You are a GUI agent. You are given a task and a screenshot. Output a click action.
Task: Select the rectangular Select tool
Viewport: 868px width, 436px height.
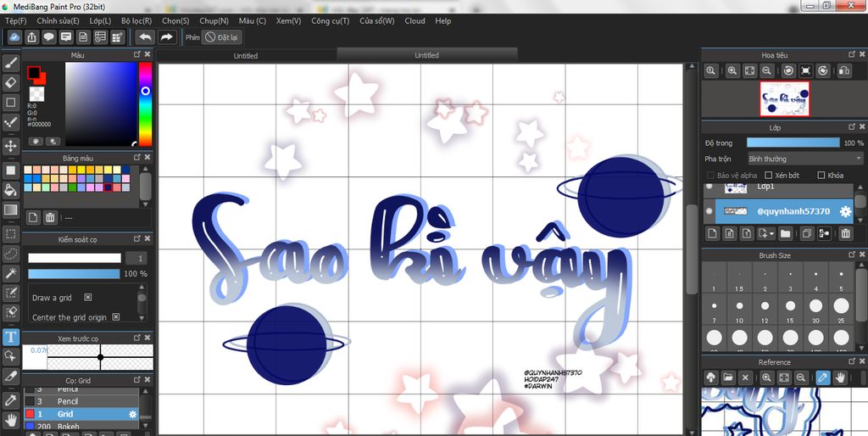tap(10, 233)
